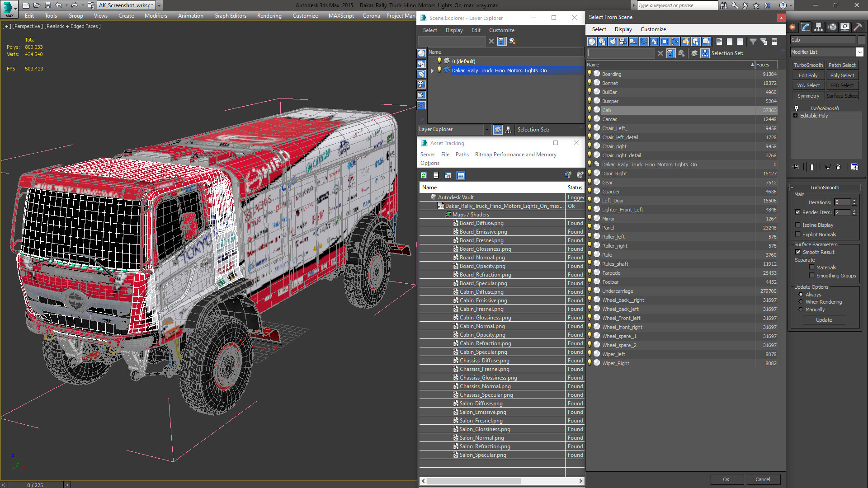Toggle Display Shapes filter in Select From Scene
868x488 pixels.
pos(602,42)
